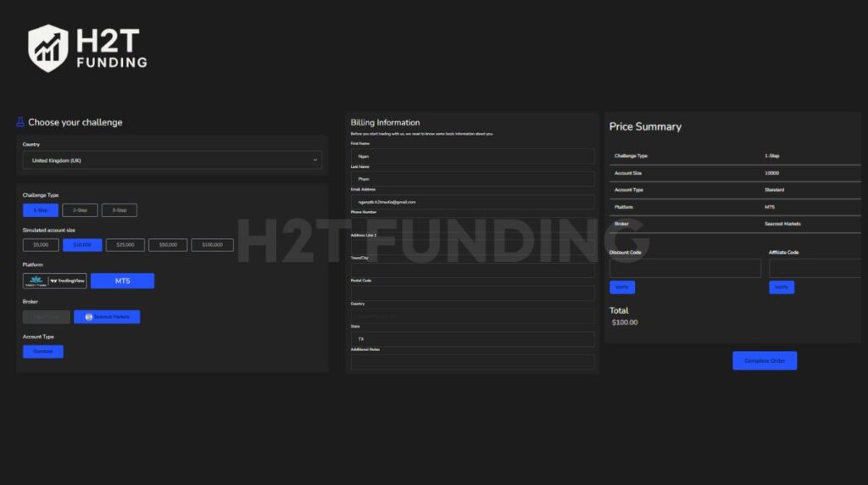Select the 2-Step challenge type
Viewport: 868px width, 485px height.
[80, 210]
